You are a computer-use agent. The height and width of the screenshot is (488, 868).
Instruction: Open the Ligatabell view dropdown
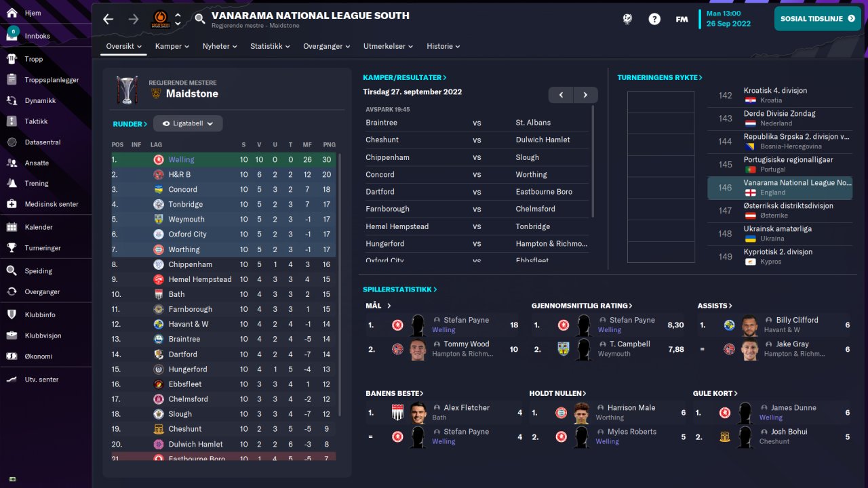click(x=188, y=124)
